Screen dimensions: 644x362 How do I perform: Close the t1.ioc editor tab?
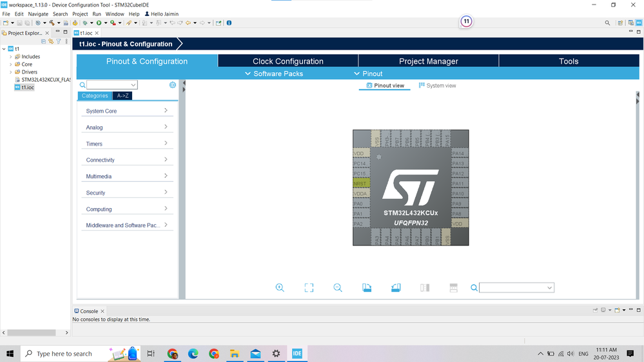[x=97, y=33]
